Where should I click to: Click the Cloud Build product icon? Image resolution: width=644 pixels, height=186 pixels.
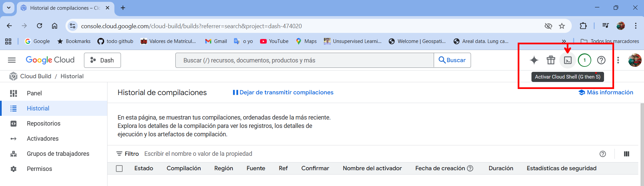click(13, 76)
